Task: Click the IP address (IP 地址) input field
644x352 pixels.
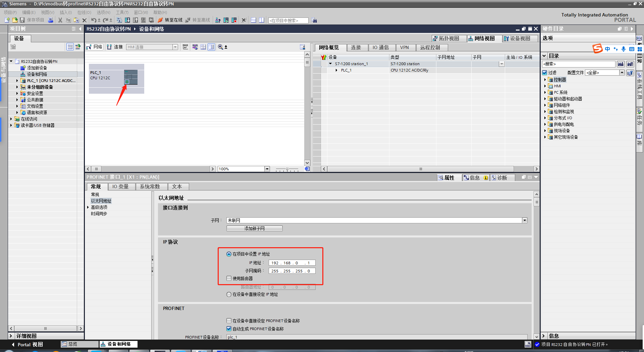Action: tap(292, 263)
